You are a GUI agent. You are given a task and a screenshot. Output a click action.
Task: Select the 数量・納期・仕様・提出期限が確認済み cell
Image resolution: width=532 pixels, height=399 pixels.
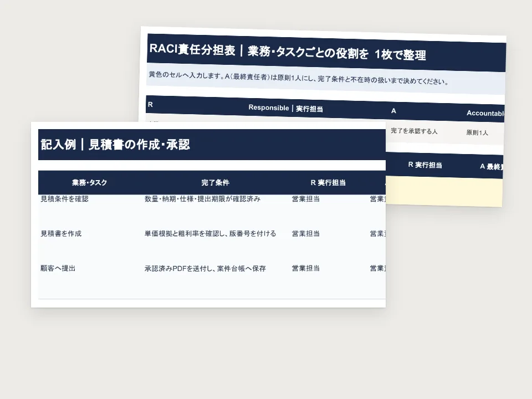pyautogui.click(x=203, y=199)
